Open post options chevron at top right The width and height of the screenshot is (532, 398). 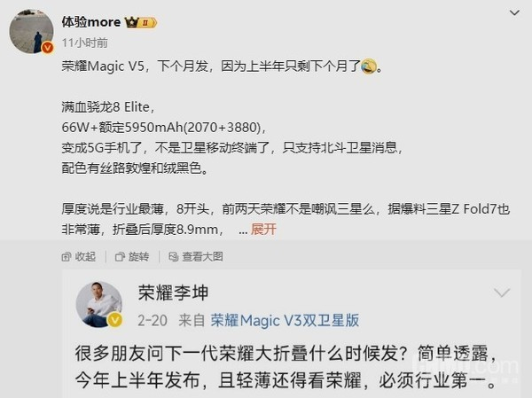514,13
